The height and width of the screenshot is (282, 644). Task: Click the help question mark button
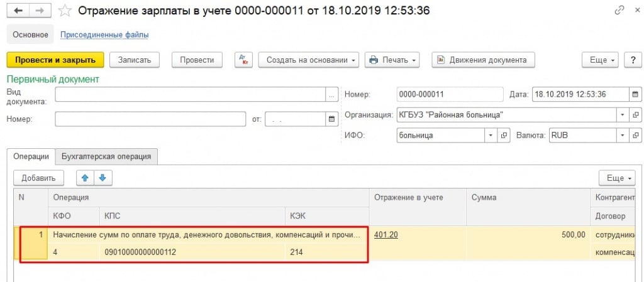point(631,60)
